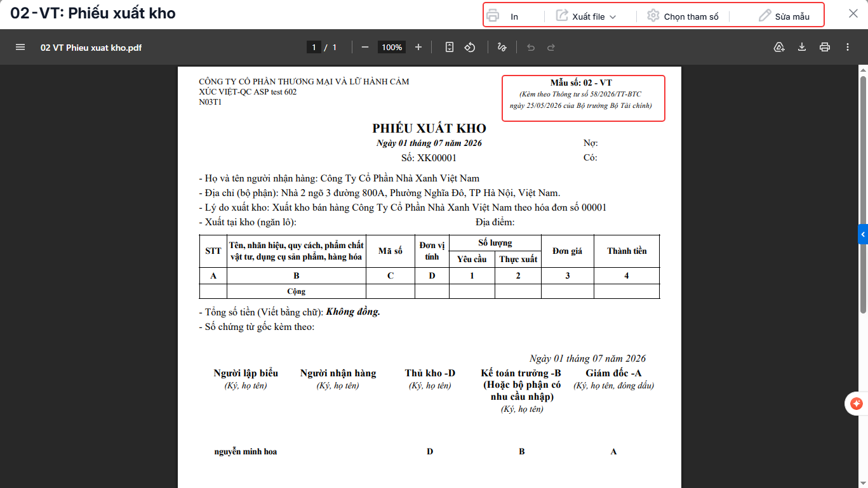The height and width of the screenshot is (488, 868).
Task: Click the printer icon beside In
Action: pos(493,16)
